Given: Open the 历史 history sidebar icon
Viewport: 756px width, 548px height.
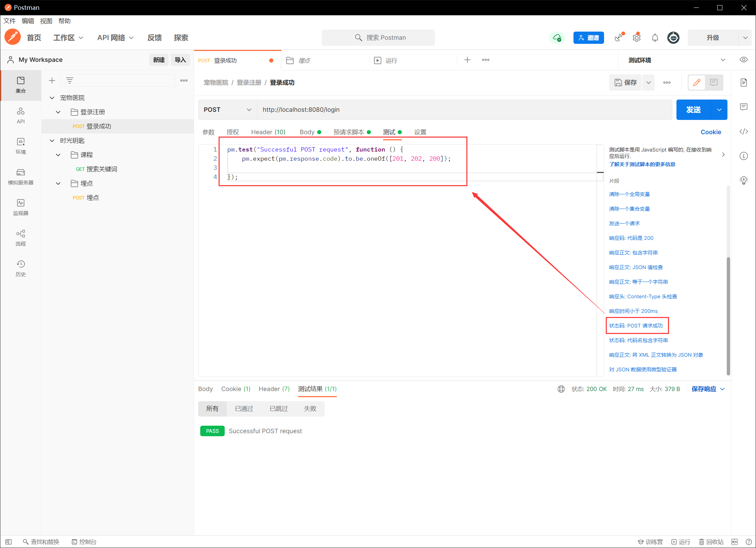Looking at the screenshot, I should pyautogui.click(x=21, y=268).
